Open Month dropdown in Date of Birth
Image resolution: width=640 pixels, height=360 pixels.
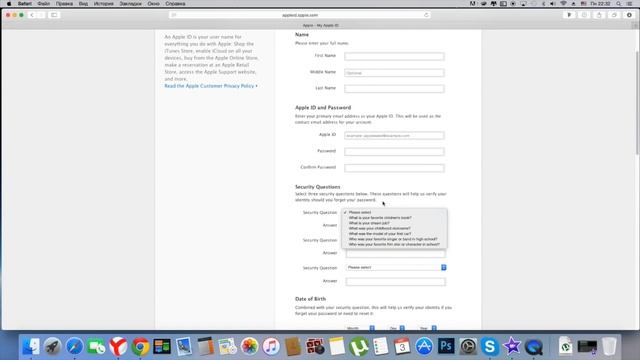[x=360, y=328]
